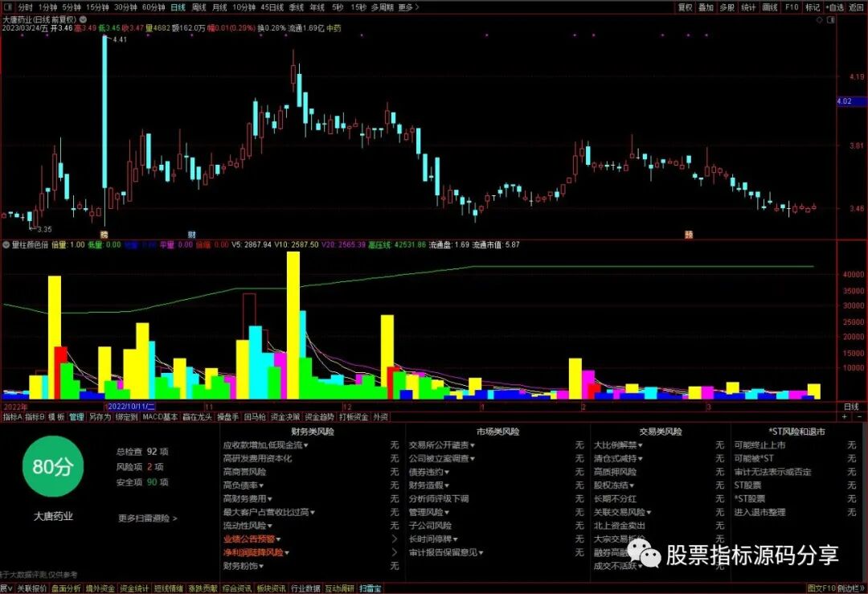Click the round icon before 量柱颜色份 indicator label

tap(6, 244)
